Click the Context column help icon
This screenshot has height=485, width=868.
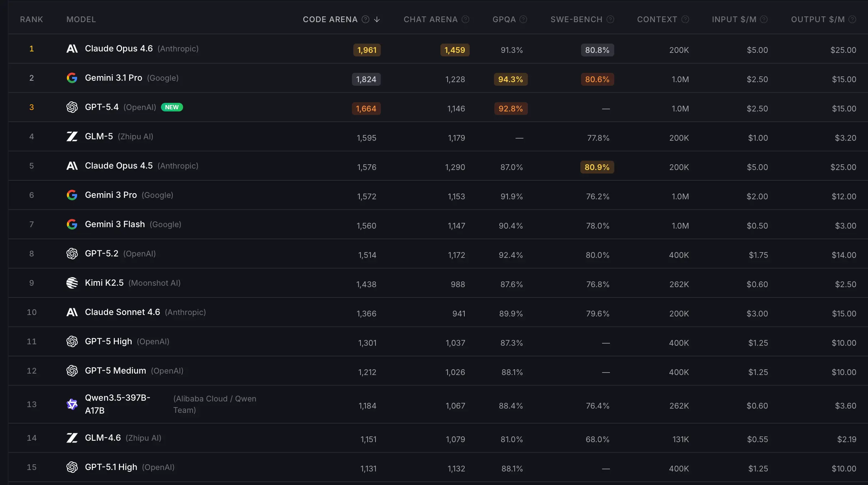click(x=685, y=19)
